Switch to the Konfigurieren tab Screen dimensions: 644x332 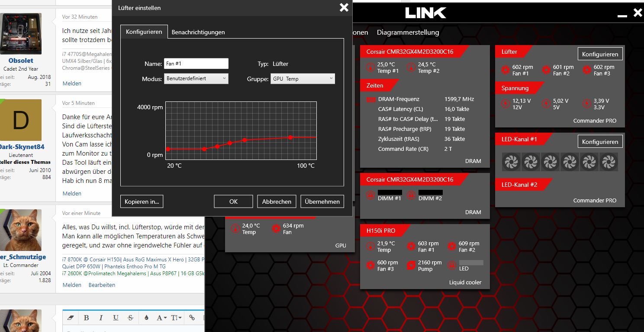(x=144, y=32)
